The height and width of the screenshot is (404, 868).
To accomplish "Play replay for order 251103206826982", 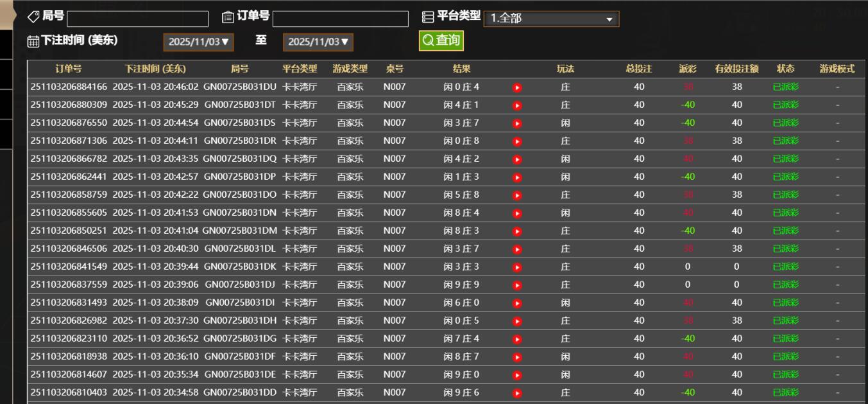I will pyautogui.click(x=517, y=321).
